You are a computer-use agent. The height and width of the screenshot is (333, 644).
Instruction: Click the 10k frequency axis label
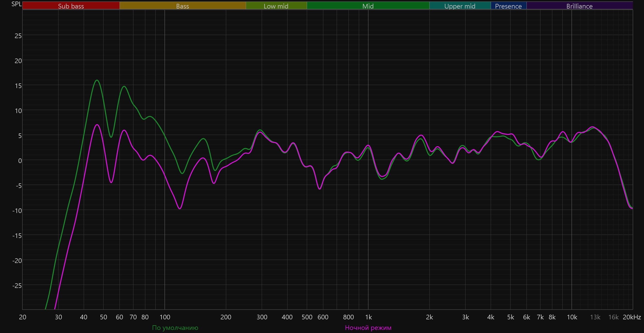coord(572,317)
